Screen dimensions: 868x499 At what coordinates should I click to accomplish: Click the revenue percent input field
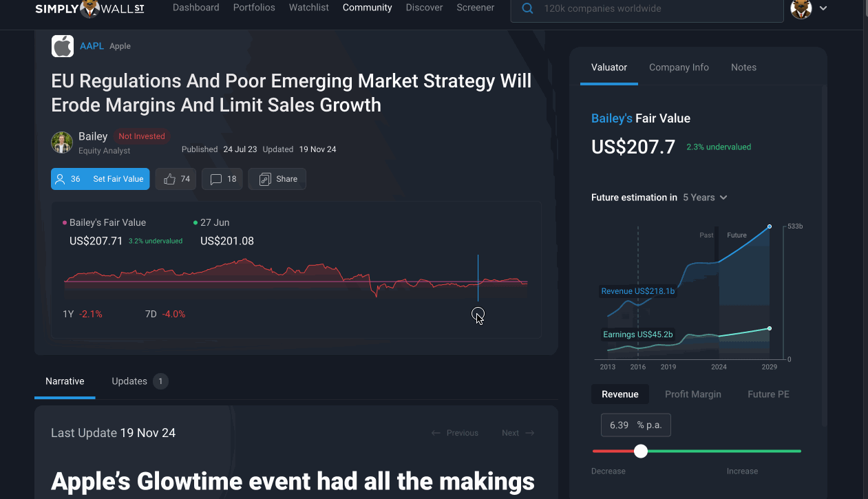click(635, 425)
